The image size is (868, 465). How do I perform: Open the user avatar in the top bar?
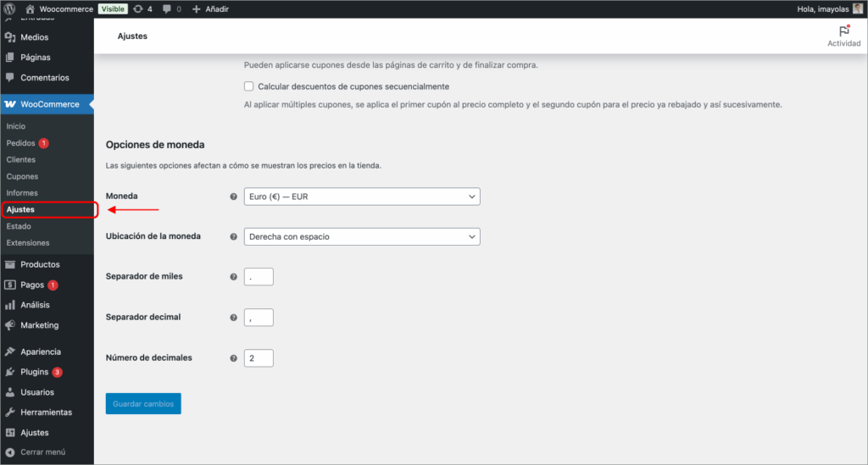[858, 8]
